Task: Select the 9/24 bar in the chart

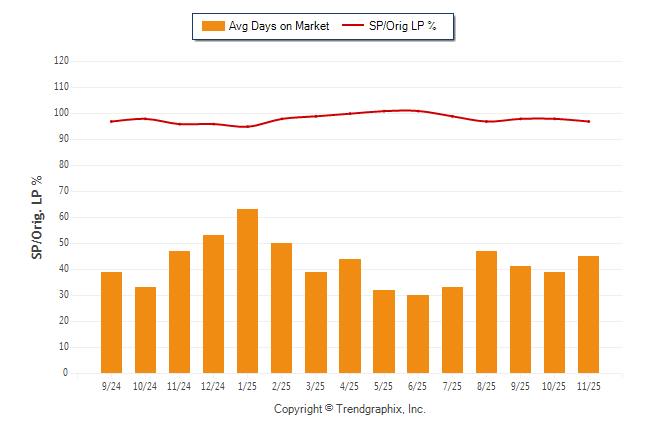Action: pyautogui.click(x=111, y=322)
